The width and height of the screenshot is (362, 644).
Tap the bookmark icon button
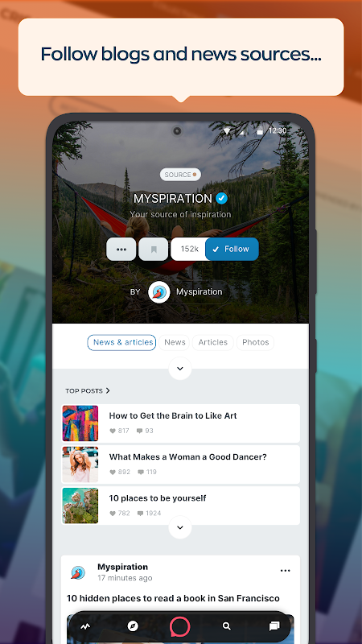154,250
